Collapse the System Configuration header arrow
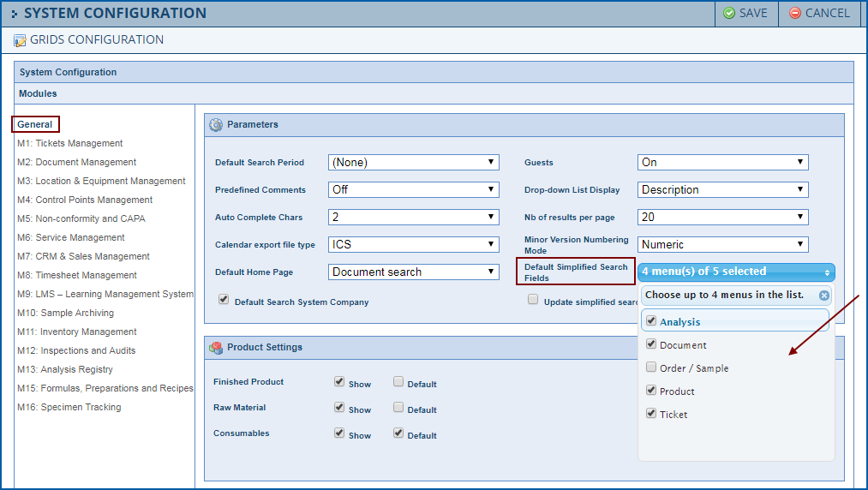Screen dimensions: 868x490 point(14,14)
